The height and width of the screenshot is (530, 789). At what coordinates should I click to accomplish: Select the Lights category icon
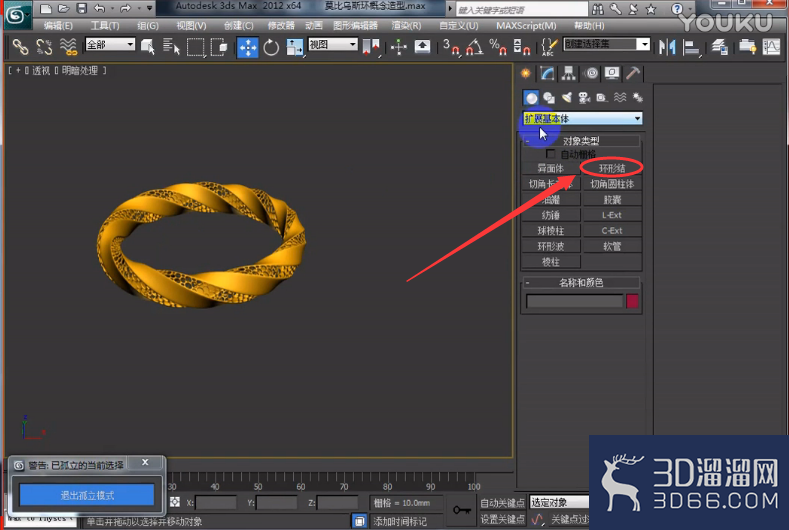[567, 98]
